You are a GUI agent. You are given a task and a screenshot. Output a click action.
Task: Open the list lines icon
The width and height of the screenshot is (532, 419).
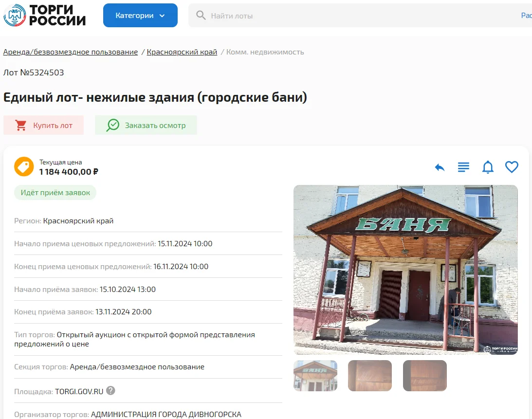463,167
